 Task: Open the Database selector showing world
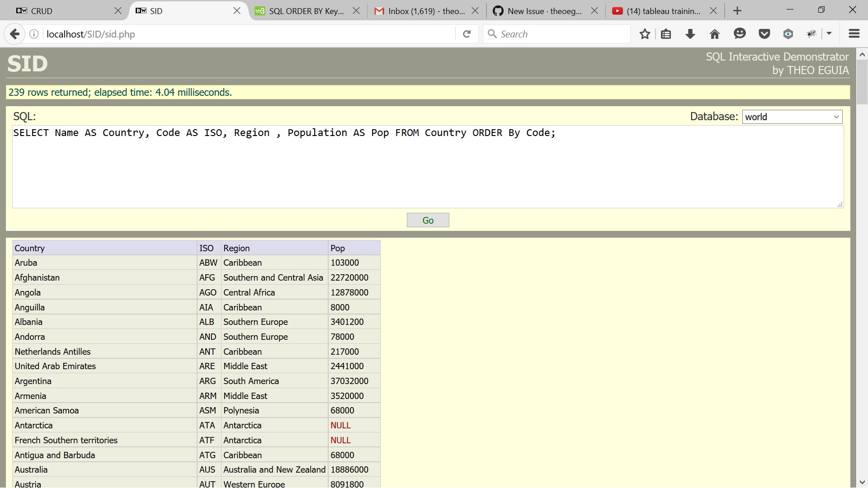tap(792, 117)
